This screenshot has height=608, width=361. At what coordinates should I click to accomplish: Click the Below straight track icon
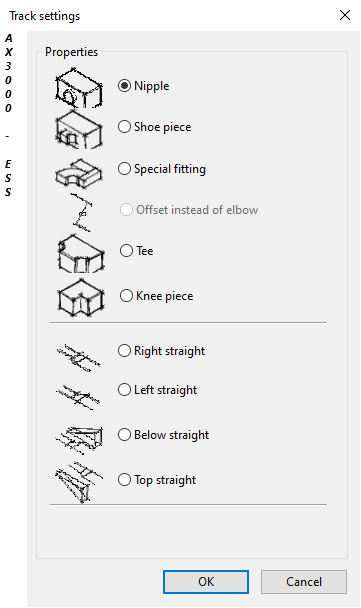pos(79,440)
